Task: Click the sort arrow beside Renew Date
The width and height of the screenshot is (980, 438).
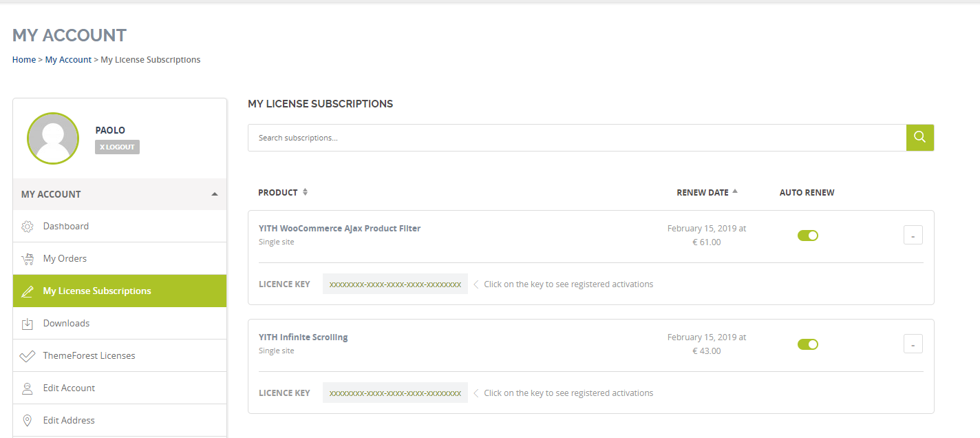Action: pyautogui.click(x=735, y=191)
